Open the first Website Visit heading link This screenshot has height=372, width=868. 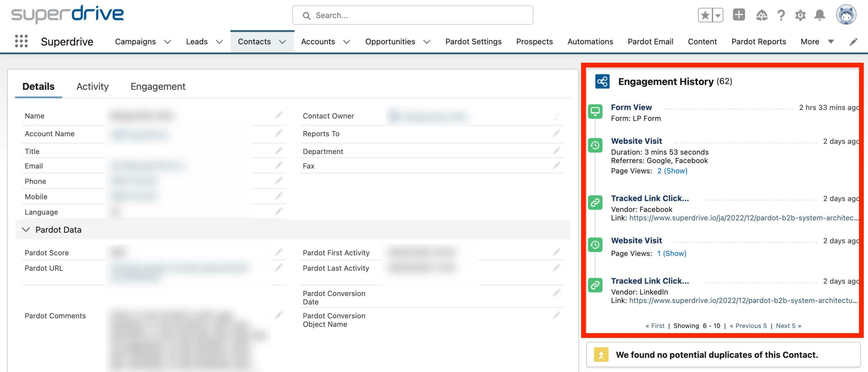click(x=636, y=141)
